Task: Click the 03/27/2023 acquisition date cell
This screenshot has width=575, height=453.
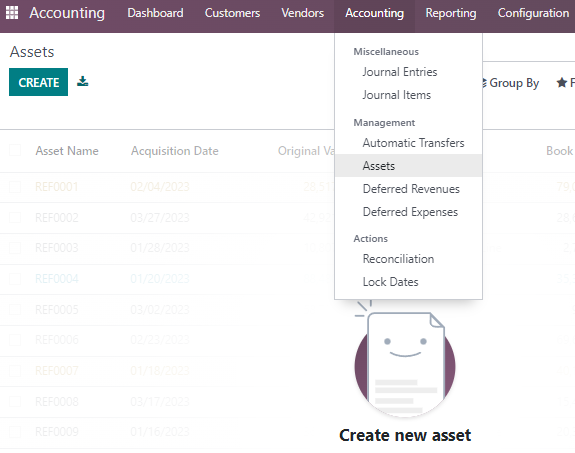Action: click(160, 218)
